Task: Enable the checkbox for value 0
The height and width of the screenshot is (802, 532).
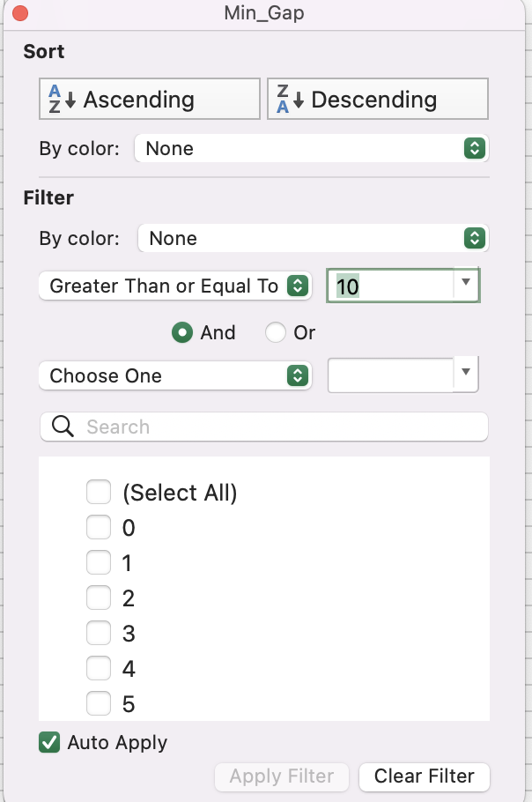Action: 99,527
